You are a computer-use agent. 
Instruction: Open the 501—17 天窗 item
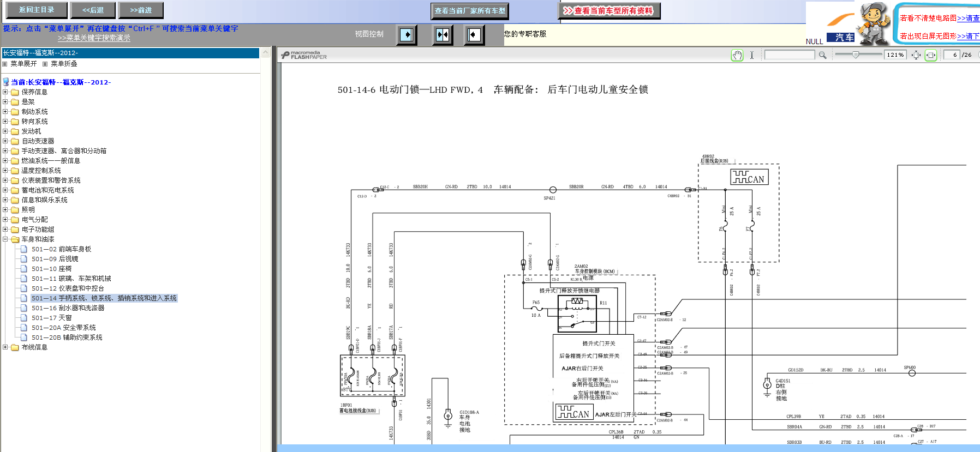click(x=52, y=318)
